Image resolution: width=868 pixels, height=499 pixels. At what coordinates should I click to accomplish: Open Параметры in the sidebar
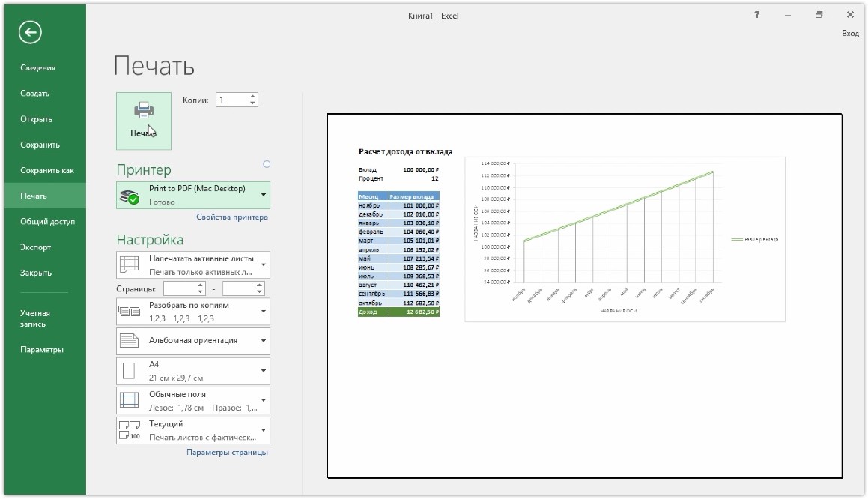[x=41, y=349]
